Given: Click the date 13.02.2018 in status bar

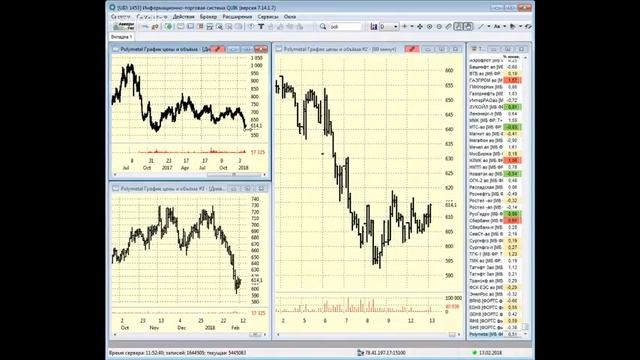Looking at the screenshot, I should pyautogui.click(x=490, y=353).
